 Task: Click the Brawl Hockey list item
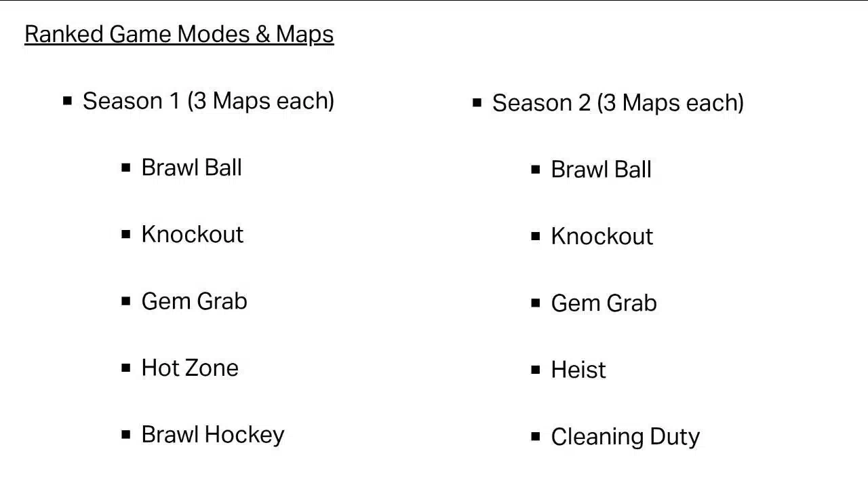(x=213, y=435)
